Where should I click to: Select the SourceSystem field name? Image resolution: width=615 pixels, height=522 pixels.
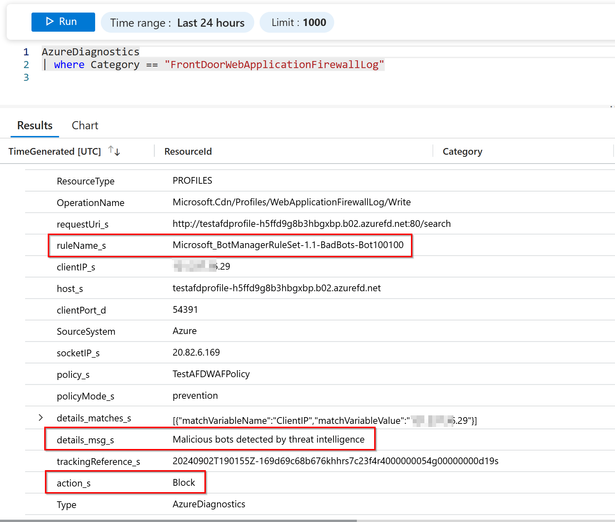(86, 331)
